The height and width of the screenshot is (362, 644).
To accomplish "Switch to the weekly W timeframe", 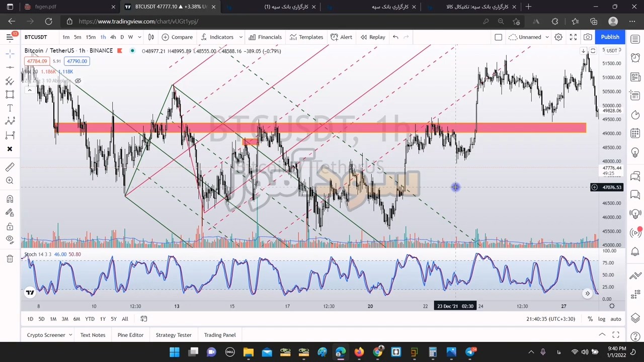I will pos(130,37).
